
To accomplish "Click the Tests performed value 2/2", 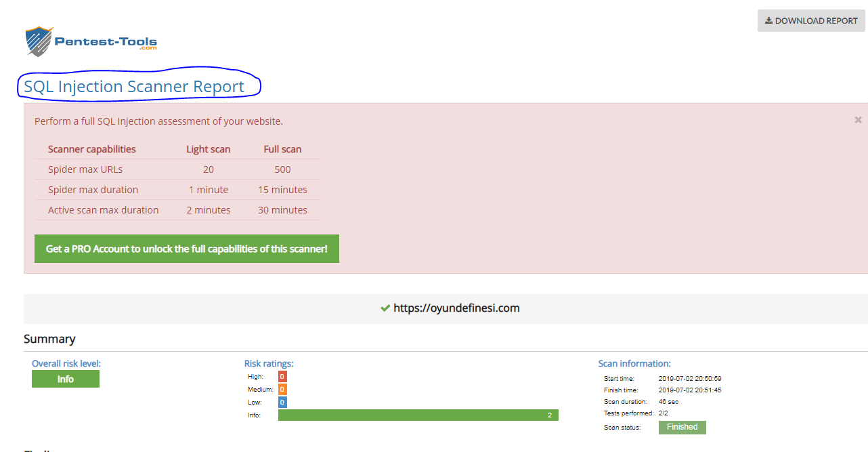I will tap(664, 413).
